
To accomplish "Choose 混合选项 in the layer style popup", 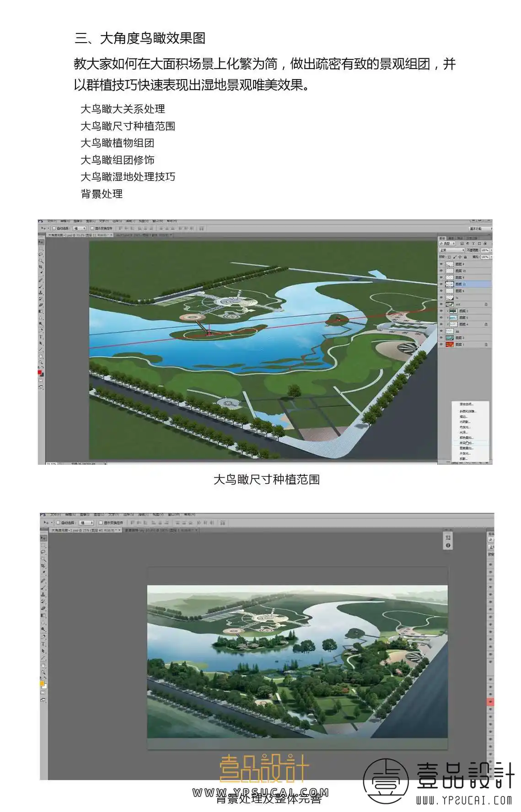I will coord(466,404).
